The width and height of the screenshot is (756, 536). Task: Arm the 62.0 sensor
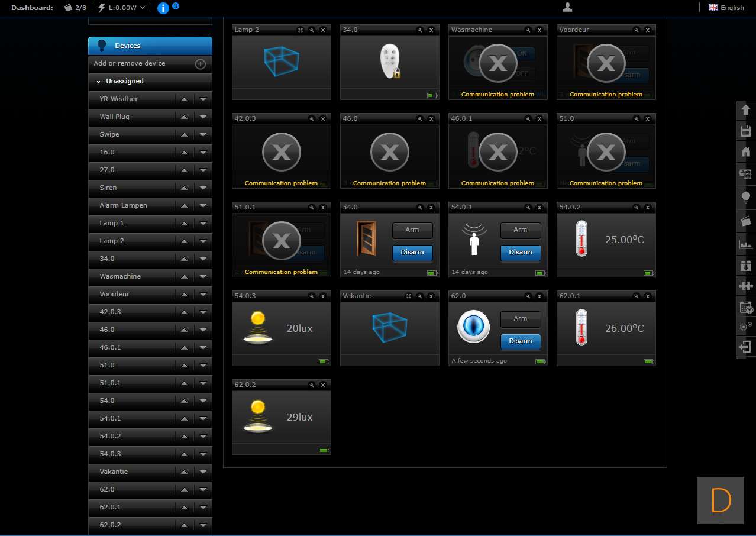(x=521, y=319)
